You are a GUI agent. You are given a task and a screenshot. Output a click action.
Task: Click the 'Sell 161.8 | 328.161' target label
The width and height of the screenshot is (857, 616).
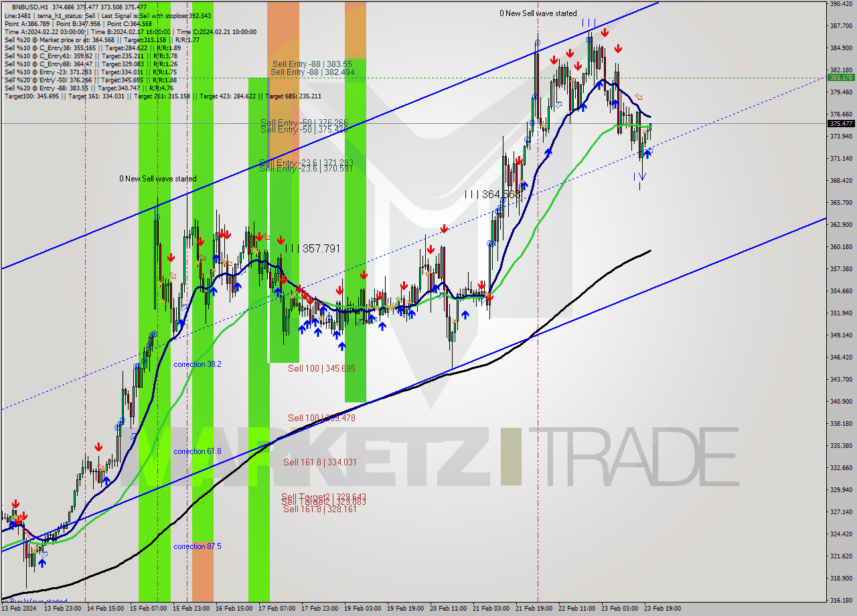pos(320,509)
